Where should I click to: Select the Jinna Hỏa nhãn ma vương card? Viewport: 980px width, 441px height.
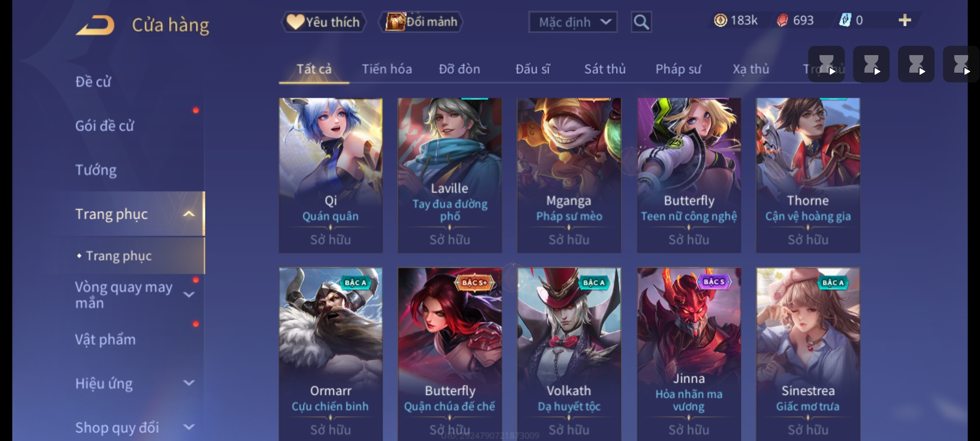point(689,354)
